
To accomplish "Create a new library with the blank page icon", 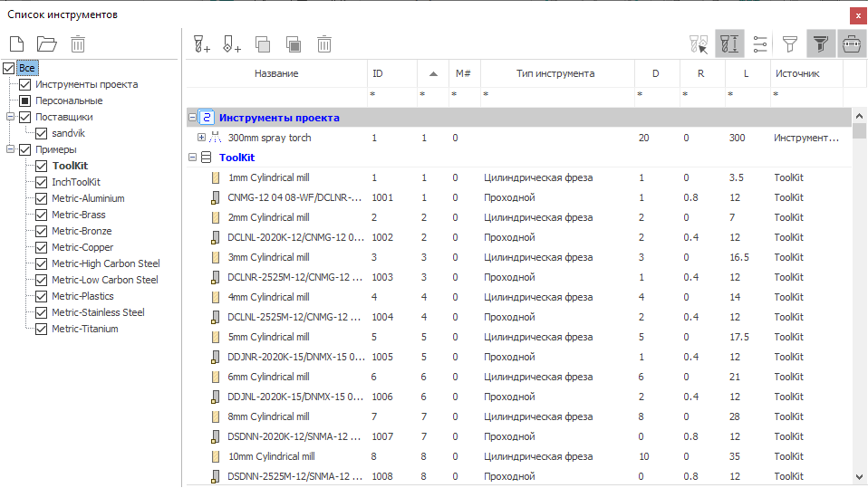I will 15,43.
